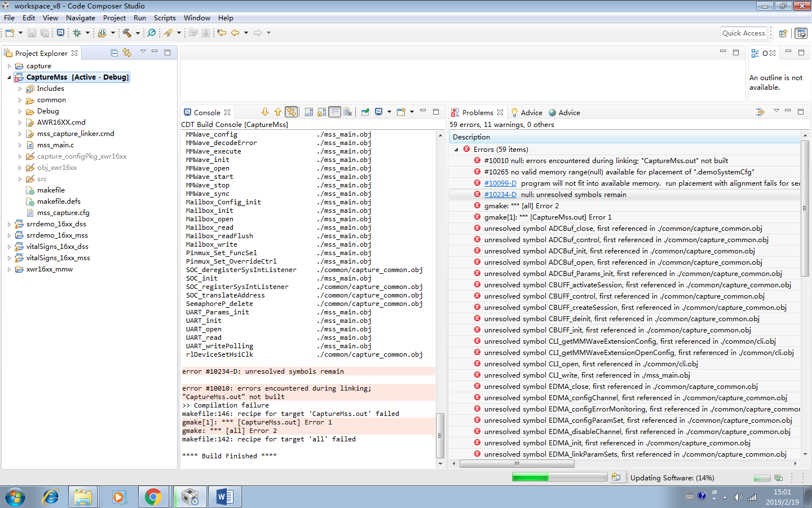Click the Updating Software progress bar
The width and height of the screenshot is (812, 508).
[559, 478]
